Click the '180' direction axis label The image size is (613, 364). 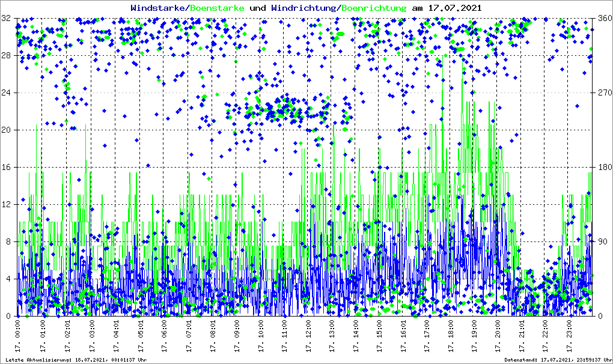605,167
